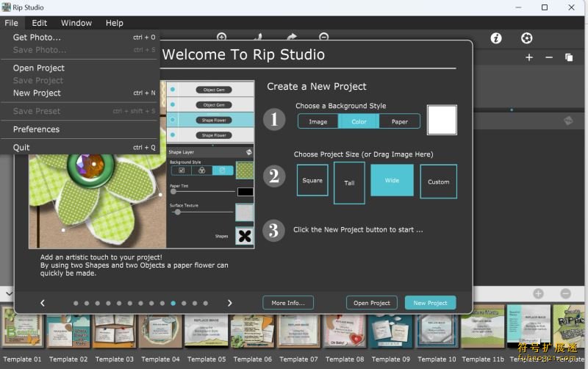Open the Help menu
588x369 pixels.
click(x=115, y=23)
